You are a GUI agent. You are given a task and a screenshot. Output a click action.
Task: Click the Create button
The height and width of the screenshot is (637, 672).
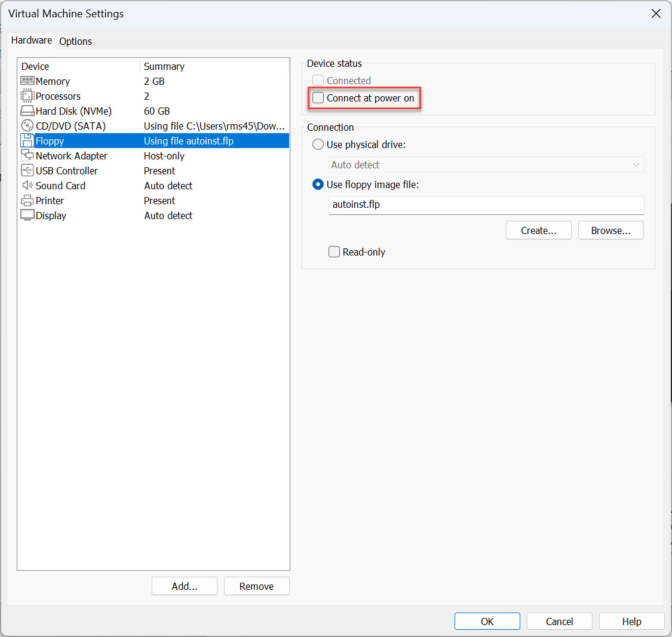tap(538, 230)
